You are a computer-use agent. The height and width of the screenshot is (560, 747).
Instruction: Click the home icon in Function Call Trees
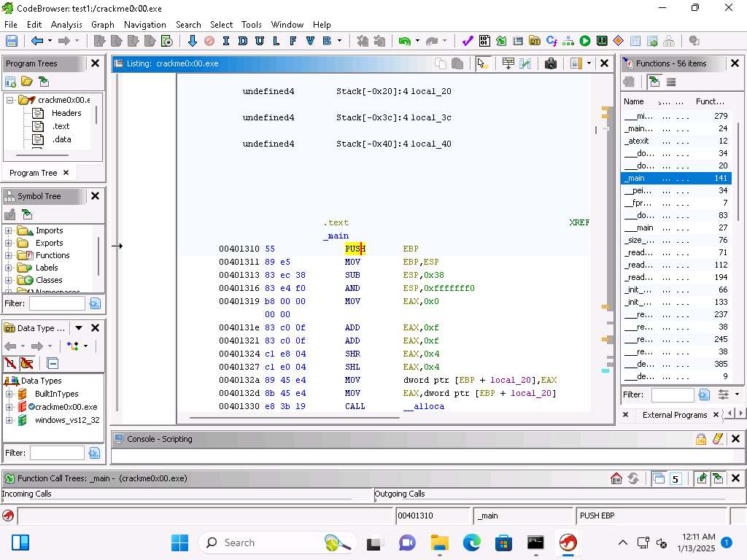click(616, 478)
